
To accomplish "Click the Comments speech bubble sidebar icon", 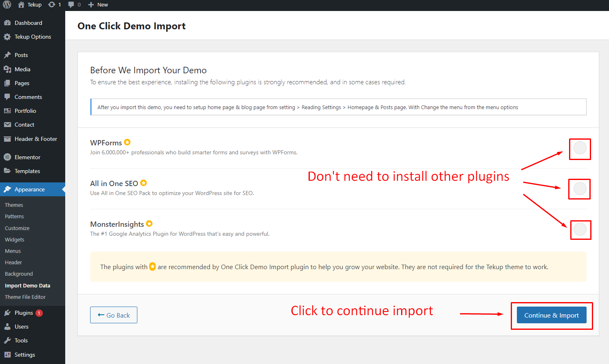I will pos(7,97).
